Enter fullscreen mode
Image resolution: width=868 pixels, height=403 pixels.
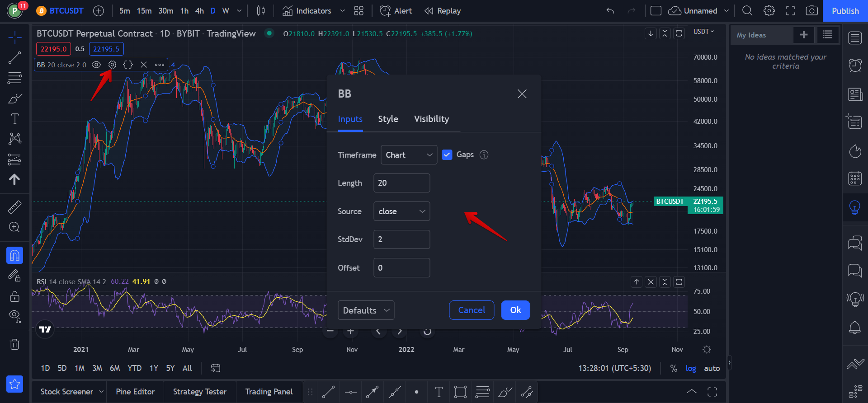point(790,11)
